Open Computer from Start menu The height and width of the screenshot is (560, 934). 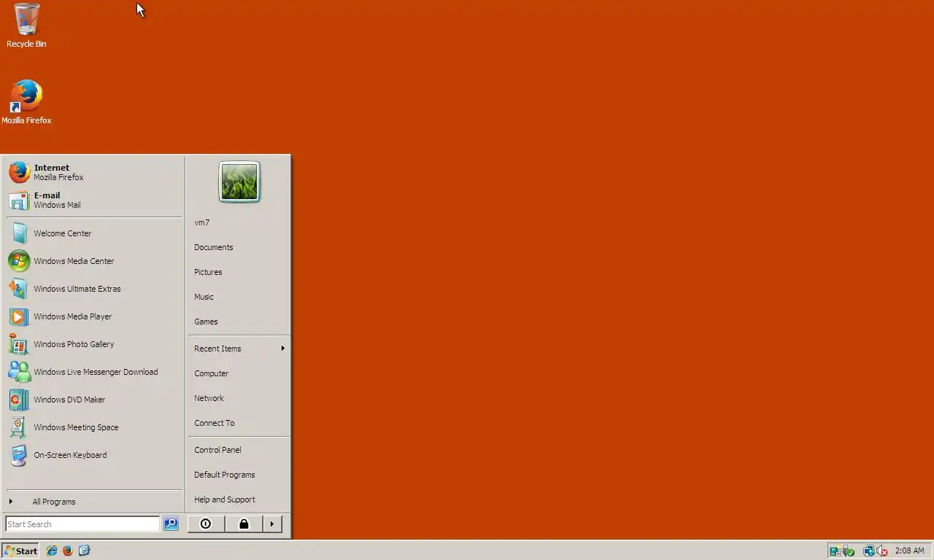(239, 373)
